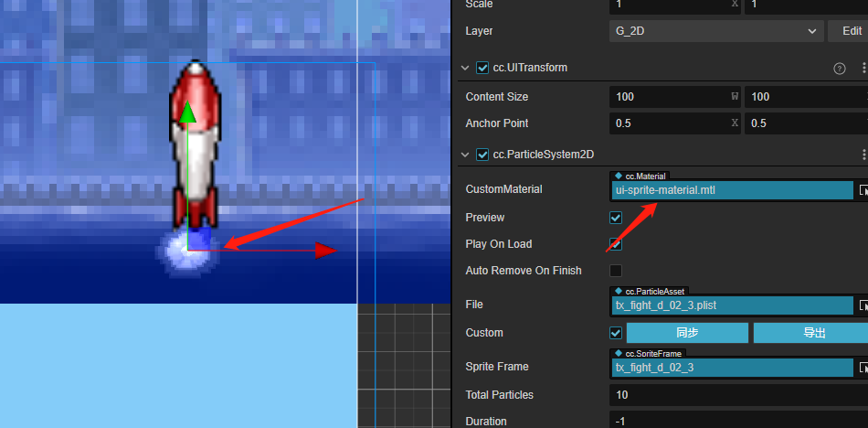Disable the cc.ParticleSystem2D component checkbox
The image size is (868, 428).
[482, 155]
